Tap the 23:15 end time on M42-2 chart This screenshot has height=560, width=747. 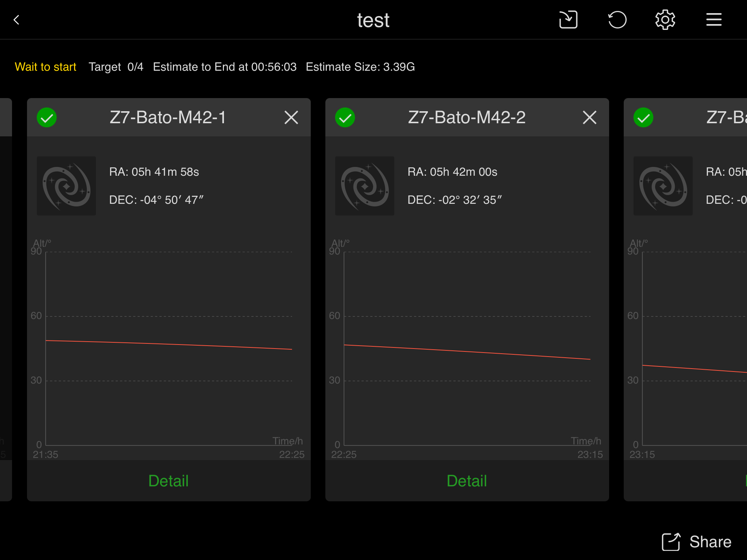click(590, 455)
